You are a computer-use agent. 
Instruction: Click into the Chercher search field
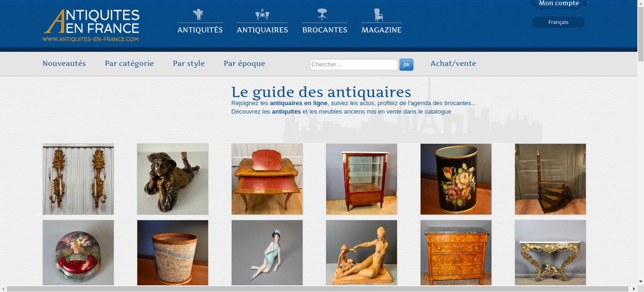(x=354, y=64)
